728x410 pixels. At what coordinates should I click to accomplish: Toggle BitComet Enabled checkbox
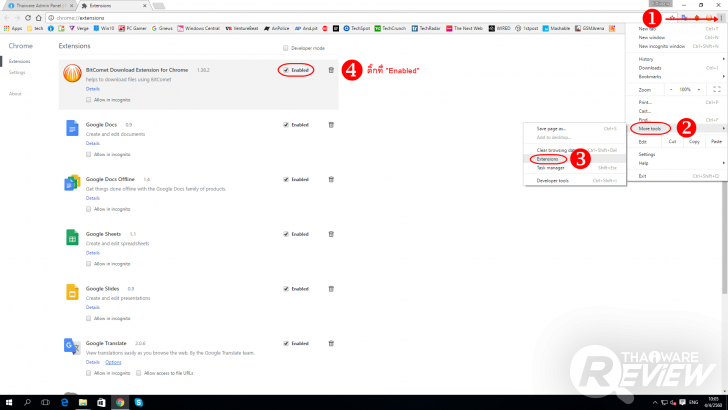tap(286, 70)
